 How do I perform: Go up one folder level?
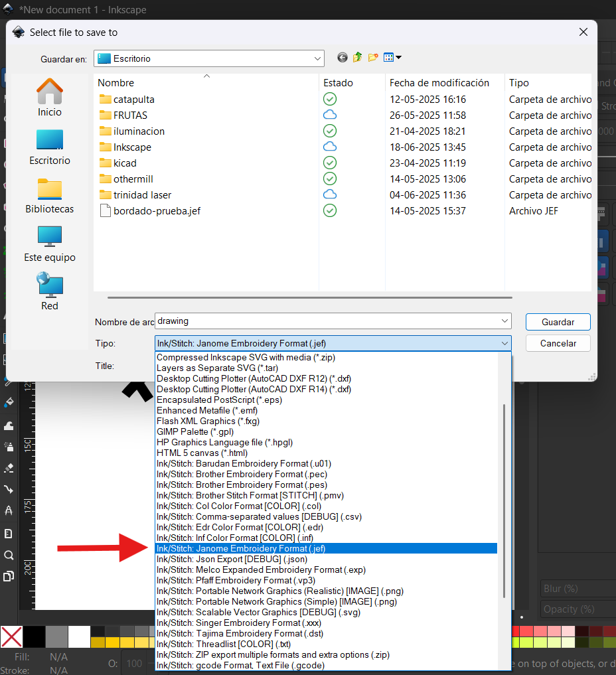357,57
